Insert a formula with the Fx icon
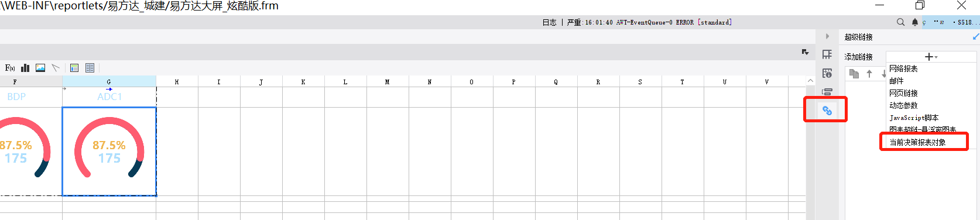Image resolution: width=980 pixels, height=220 pixels. click(x=10, y=68)
